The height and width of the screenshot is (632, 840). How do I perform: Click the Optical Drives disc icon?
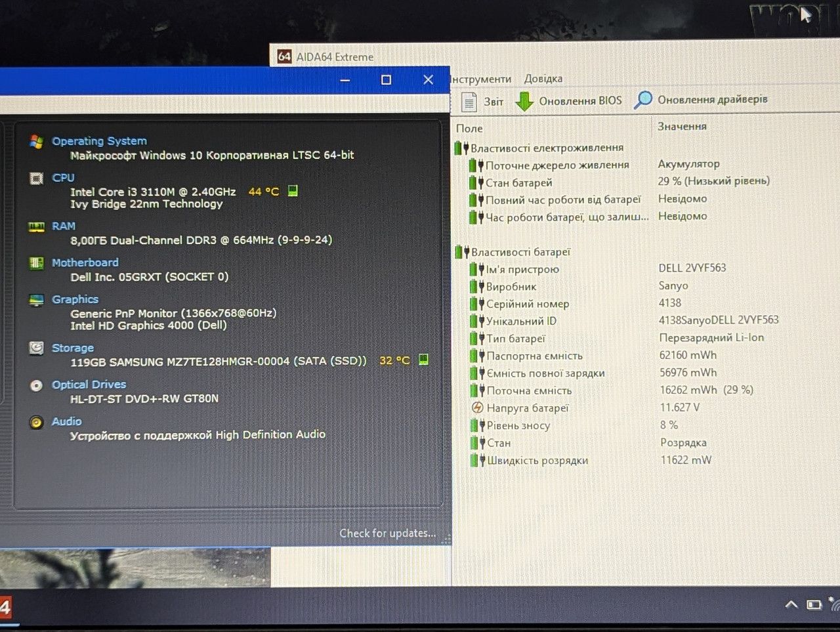pos(37,385)
